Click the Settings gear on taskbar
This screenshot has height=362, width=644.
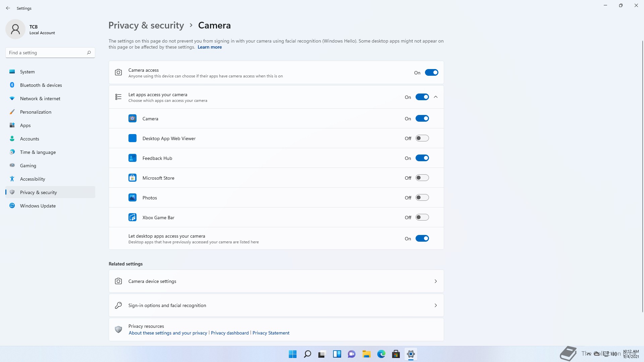click(x=411, y=354)
